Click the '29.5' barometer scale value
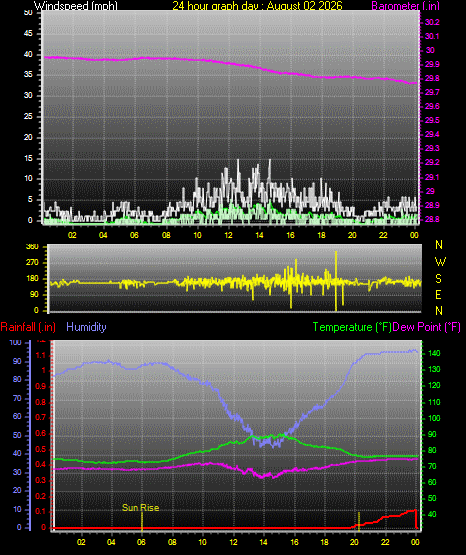Image resolution: width=466 pixels, height=555 pixels. pyautogui.click(x=432, y=120)
